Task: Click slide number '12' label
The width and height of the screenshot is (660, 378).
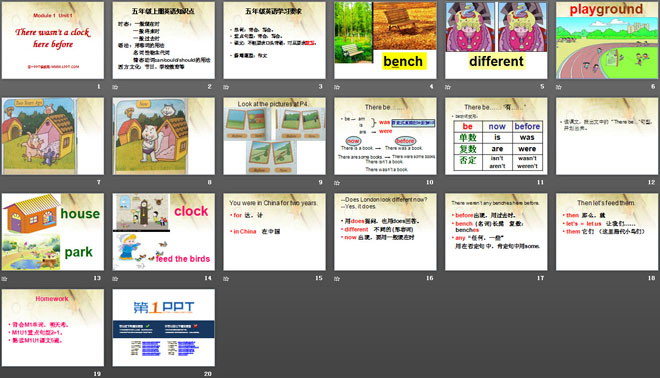Action: pyautogui.click(x=651, y=182)
